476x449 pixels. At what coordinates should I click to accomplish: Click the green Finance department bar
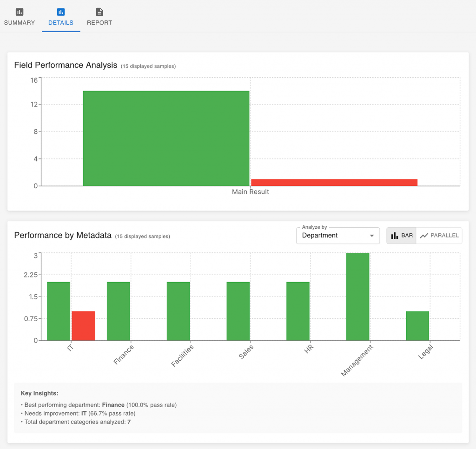119,311
